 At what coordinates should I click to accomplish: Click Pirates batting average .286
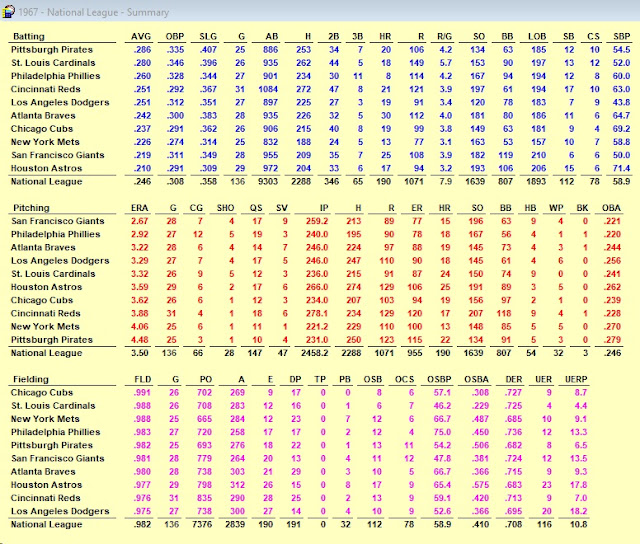pos(142,50)
